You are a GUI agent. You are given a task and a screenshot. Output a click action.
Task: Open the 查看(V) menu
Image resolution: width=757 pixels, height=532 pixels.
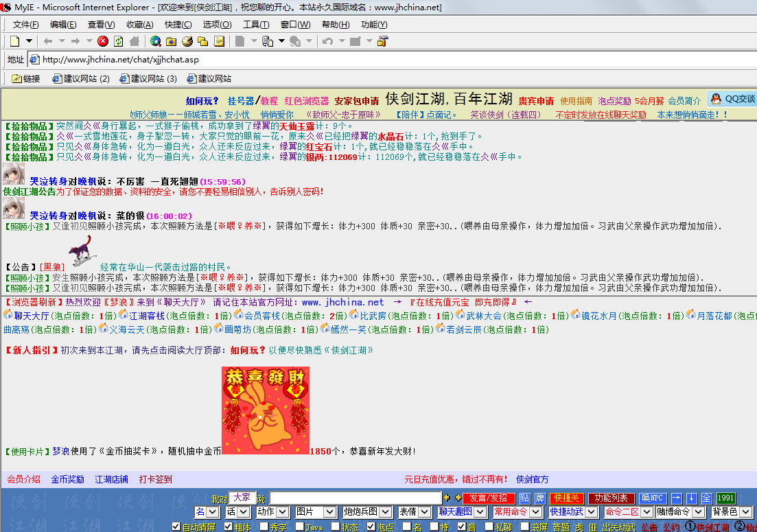coord(101,25)
